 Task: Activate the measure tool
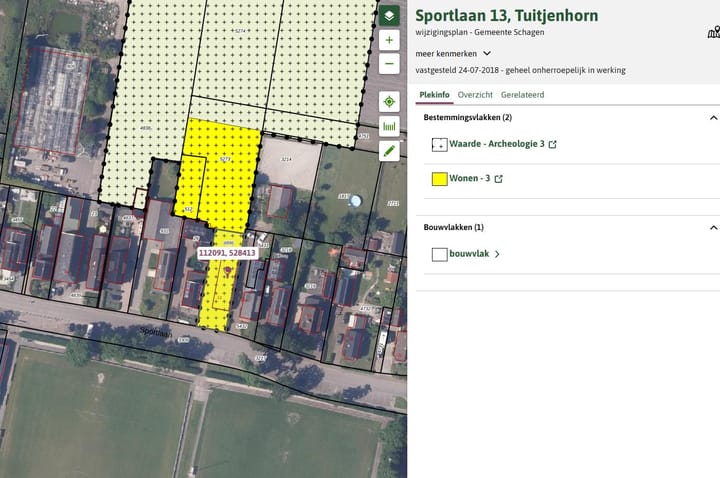(389, 126)
